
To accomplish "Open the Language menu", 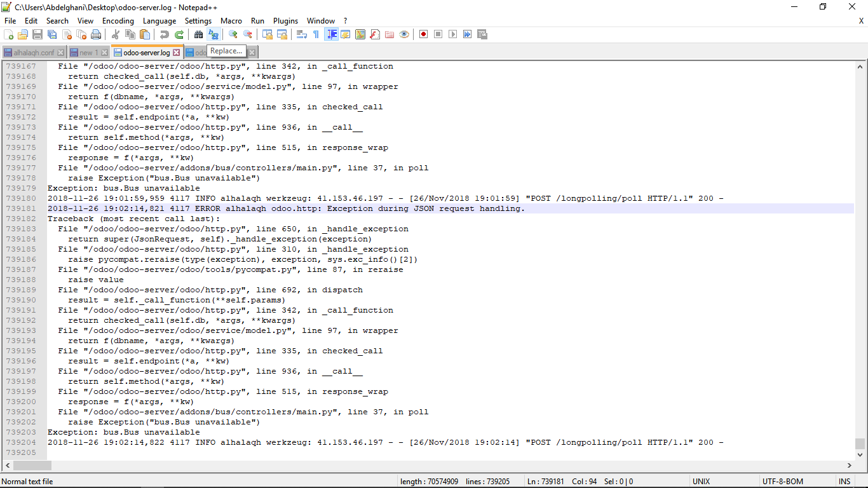I will (159, 21).
